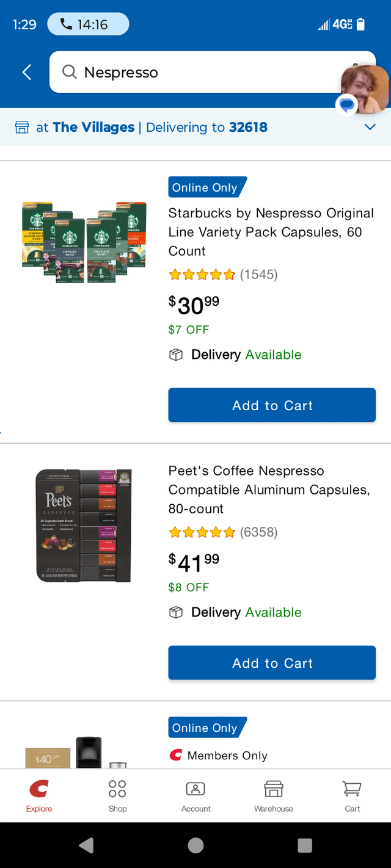Open the Cart tab

[352, 795]
